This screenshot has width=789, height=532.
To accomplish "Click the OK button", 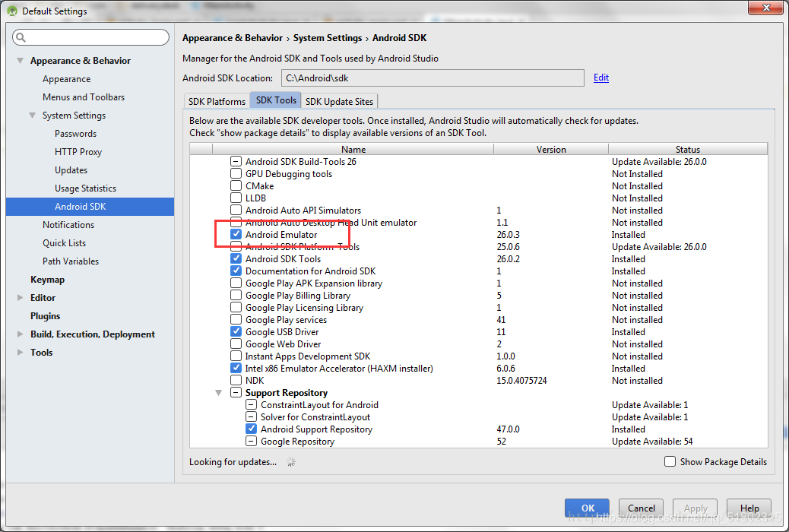I will tap(588, 508).
